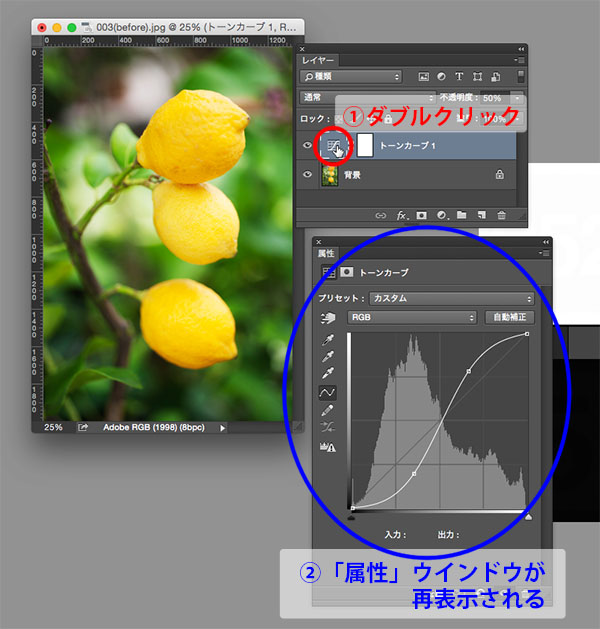Click the fx layer style icon
The width and height of the screenshot is (600, 629).
(x=402, y=215)
